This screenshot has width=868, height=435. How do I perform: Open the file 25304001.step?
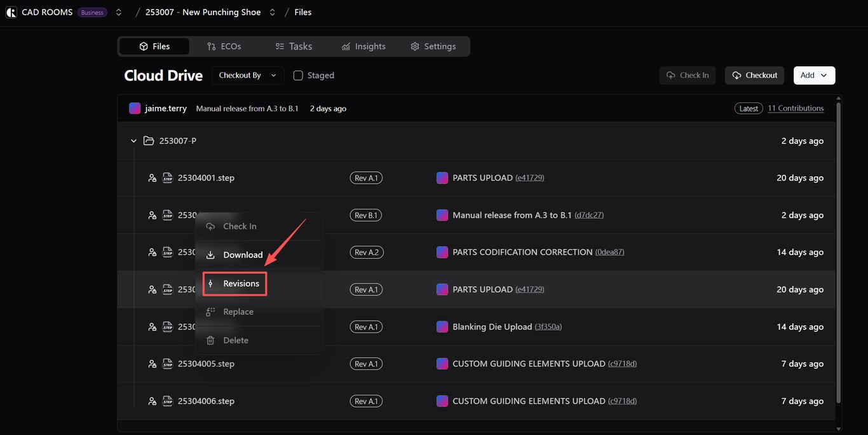point(206,178)
